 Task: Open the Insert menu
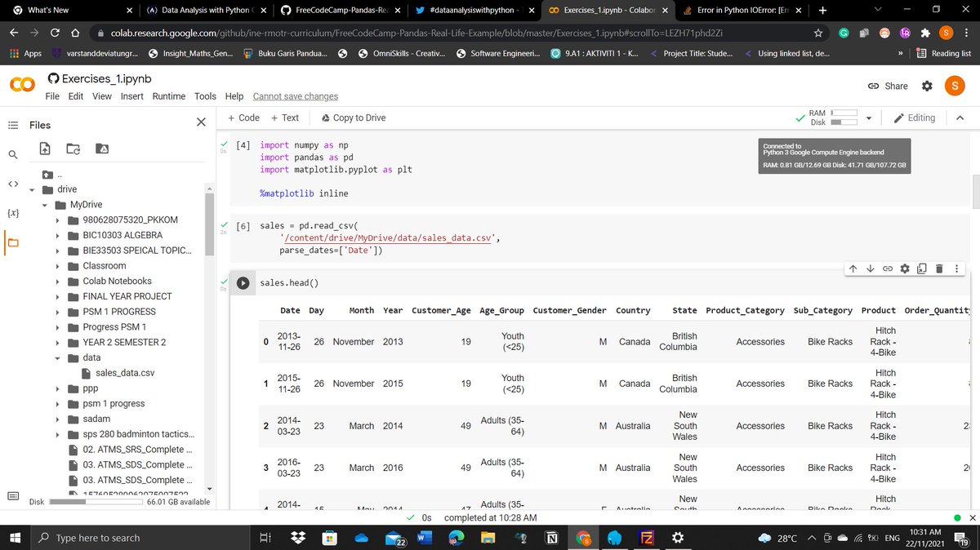131,96
